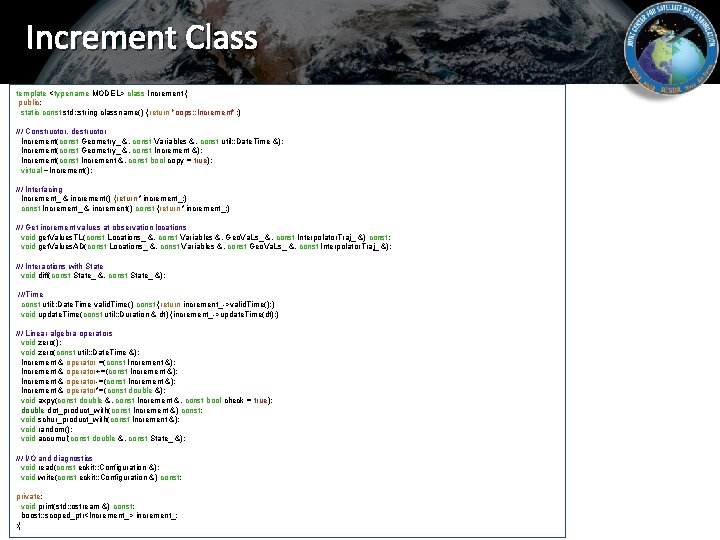The image size is (720, 540).
Task: Select the "double dot_product_with" line
Action: [x=112, y=411]
